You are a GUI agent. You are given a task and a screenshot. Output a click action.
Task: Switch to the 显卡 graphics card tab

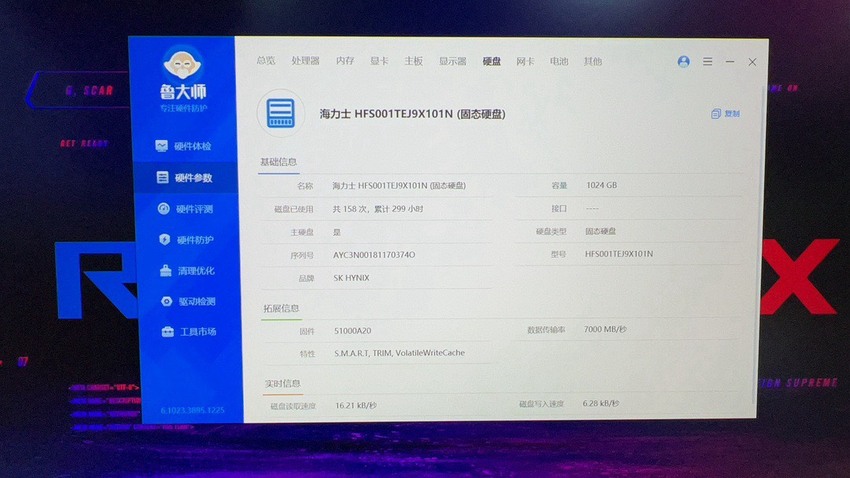(379, 61)
